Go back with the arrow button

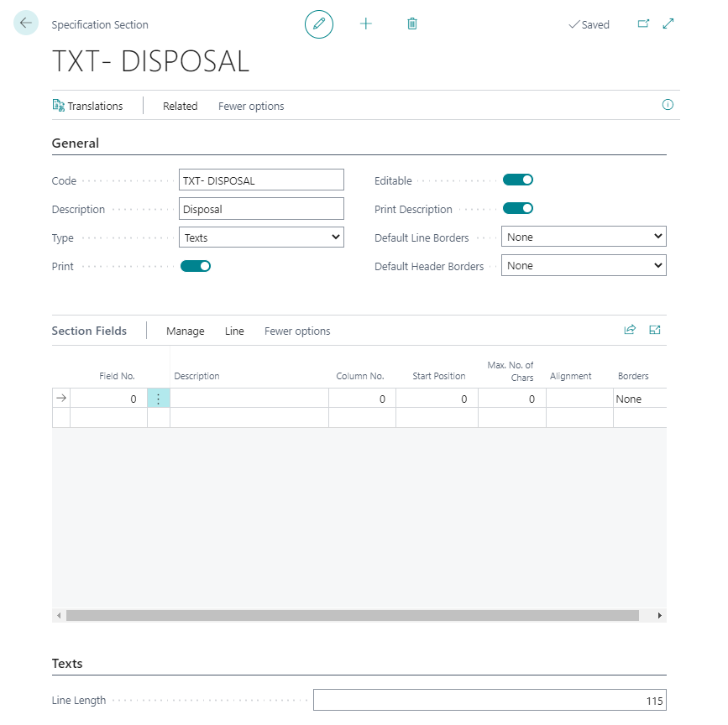coord(26,23)
